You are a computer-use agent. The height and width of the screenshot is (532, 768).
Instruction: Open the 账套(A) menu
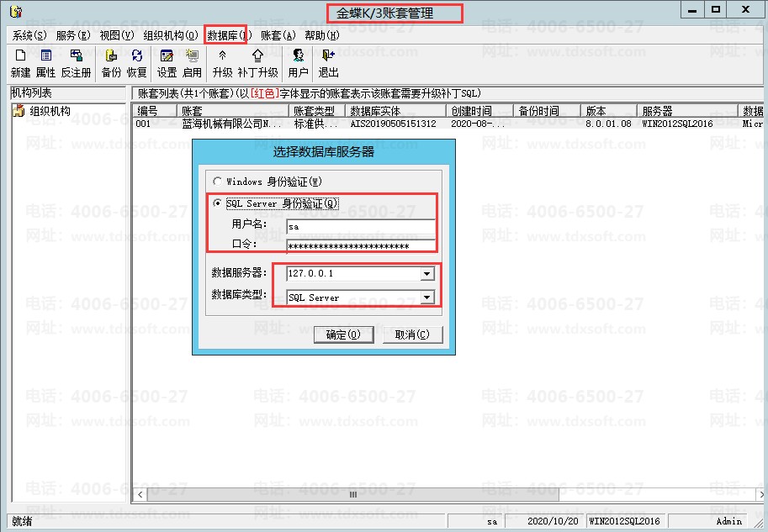278,35
